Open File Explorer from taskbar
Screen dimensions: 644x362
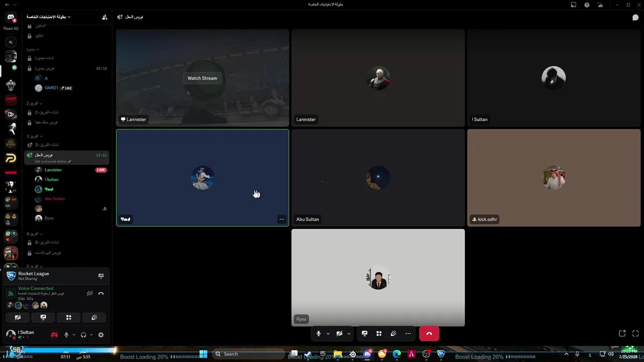click(338, 354)
